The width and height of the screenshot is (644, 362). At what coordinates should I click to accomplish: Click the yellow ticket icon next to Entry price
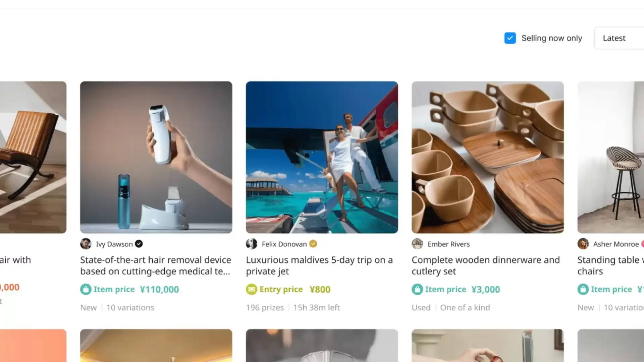(251, 289)
